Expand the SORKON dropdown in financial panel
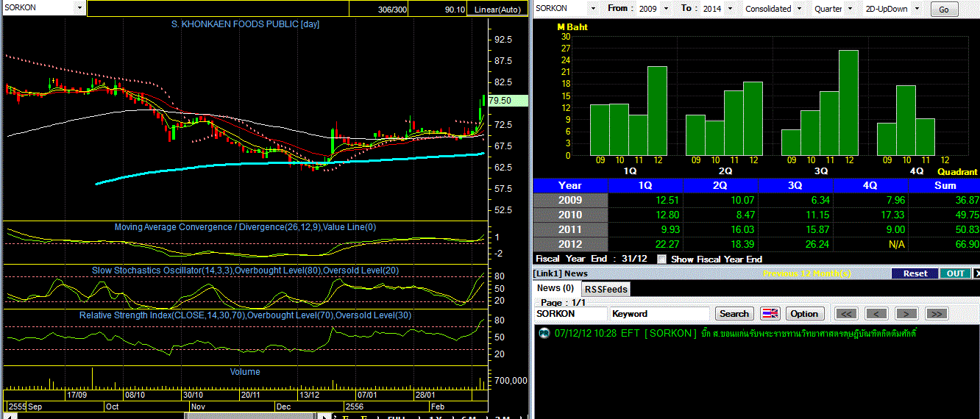 pos(593,8)
